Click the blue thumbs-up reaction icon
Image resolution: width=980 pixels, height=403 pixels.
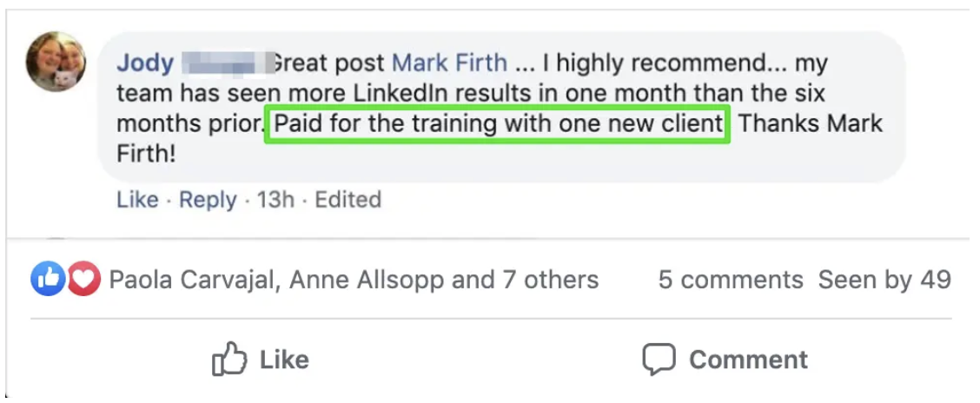(48, 280)
